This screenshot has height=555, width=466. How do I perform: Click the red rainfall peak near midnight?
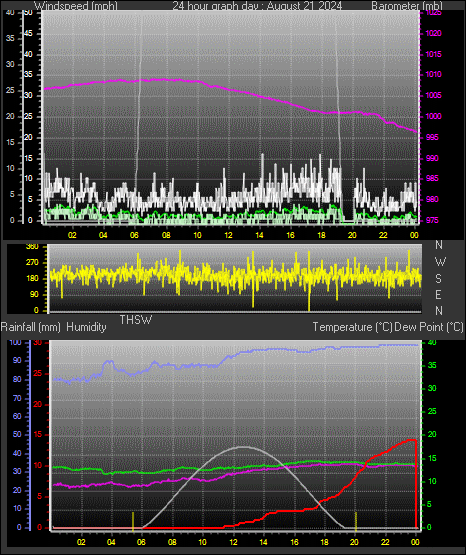[x=412, y=440]
